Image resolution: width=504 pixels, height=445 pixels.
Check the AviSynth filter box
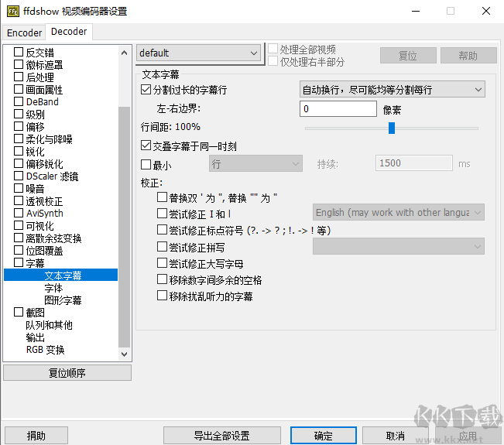pyautogui.click(x=19, y=213)
